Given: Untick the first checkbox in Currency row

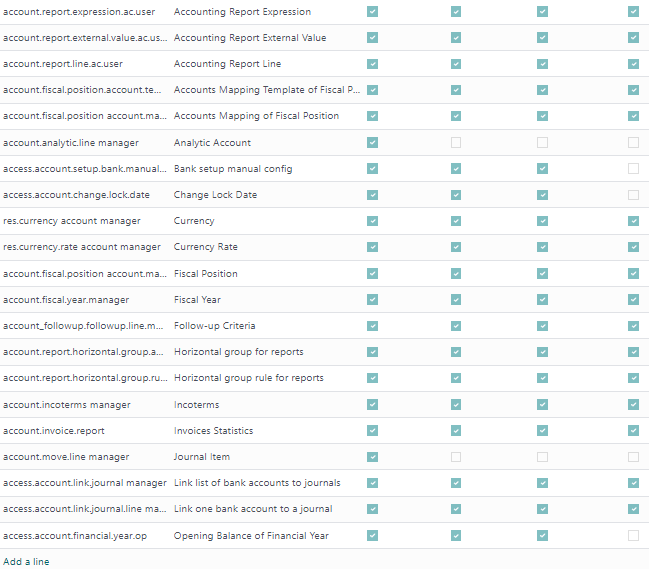Looking at the screenshot, I should coord(373,221).
